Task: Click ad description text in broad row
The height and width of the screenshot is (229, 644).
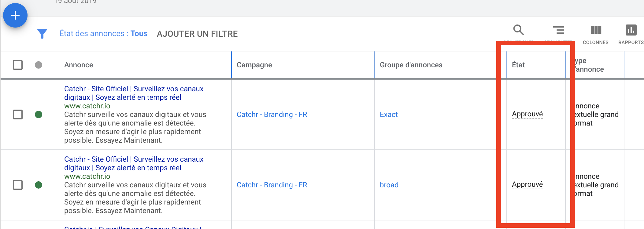Action: (135, 198)
